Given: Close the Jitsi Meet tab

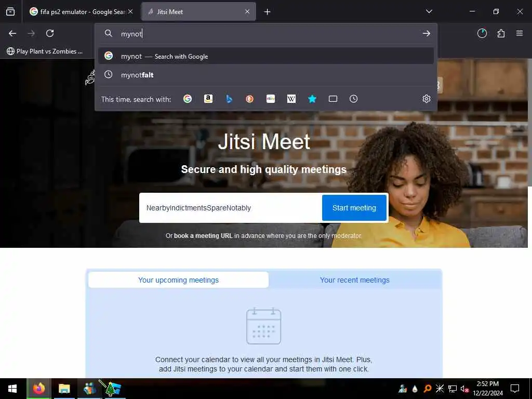Looking at the screenshot, I should [x=247, y=11].
